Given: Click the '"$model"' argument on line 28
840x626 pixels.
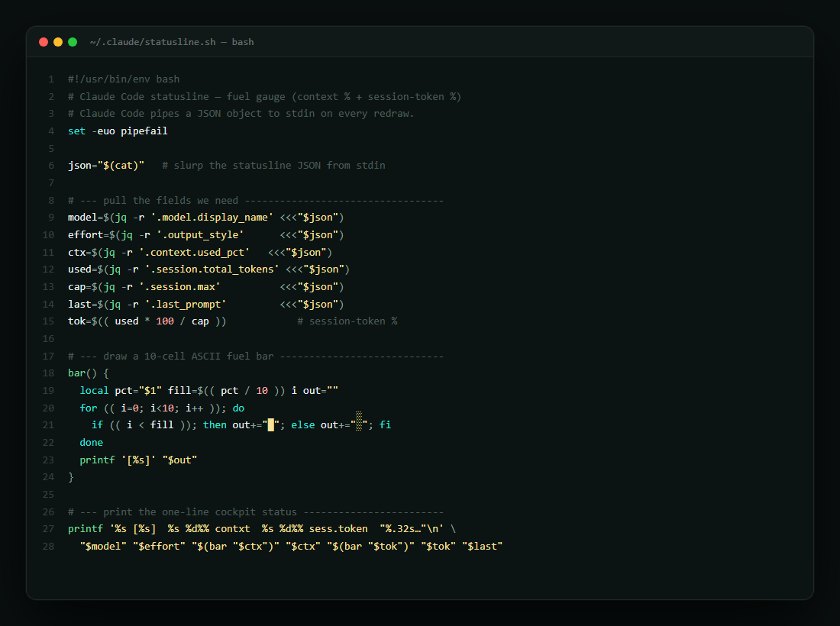Looking at the screenshot, I should coord(103,546).
